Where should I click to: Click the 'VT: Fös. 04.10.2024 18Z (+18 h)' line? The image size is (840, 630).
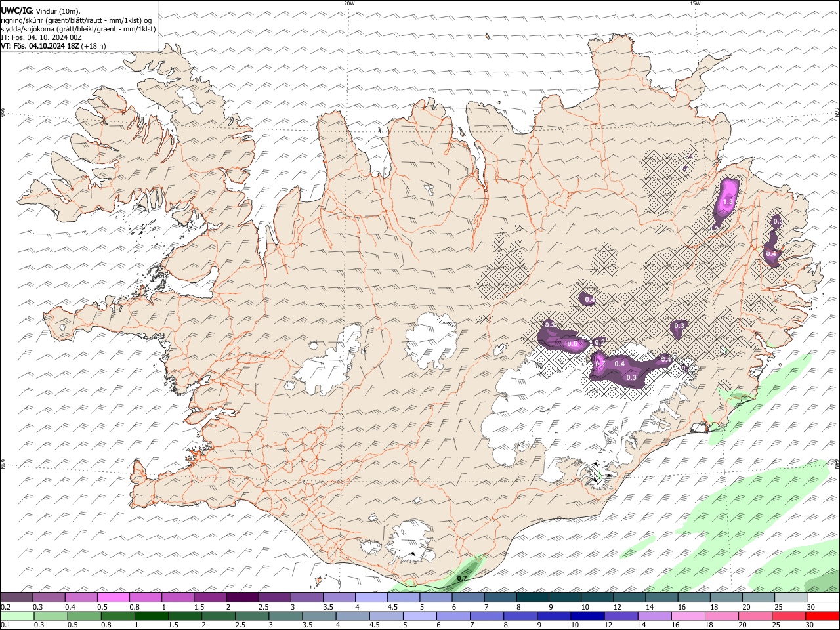pos(53,46)
